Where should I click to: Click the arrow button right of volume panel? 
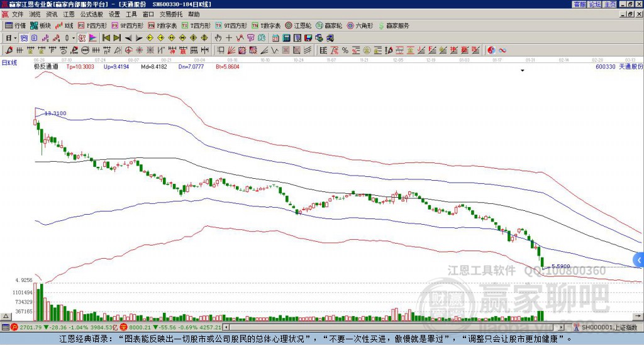click(639, 316)
